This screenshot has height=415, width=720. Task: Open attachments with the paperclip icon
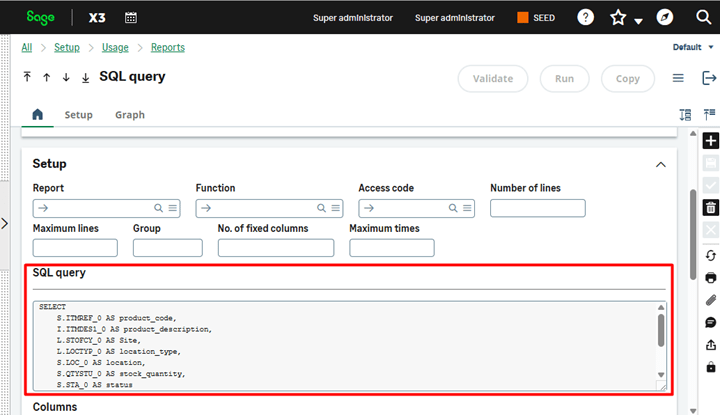[710, 300]
